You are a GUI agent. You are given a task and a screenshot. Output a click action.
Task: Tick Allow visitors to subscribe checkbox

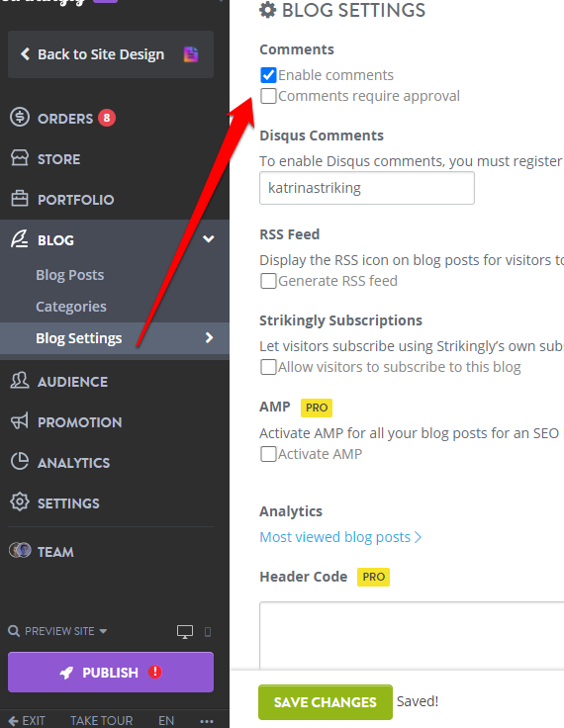[268, 367]
